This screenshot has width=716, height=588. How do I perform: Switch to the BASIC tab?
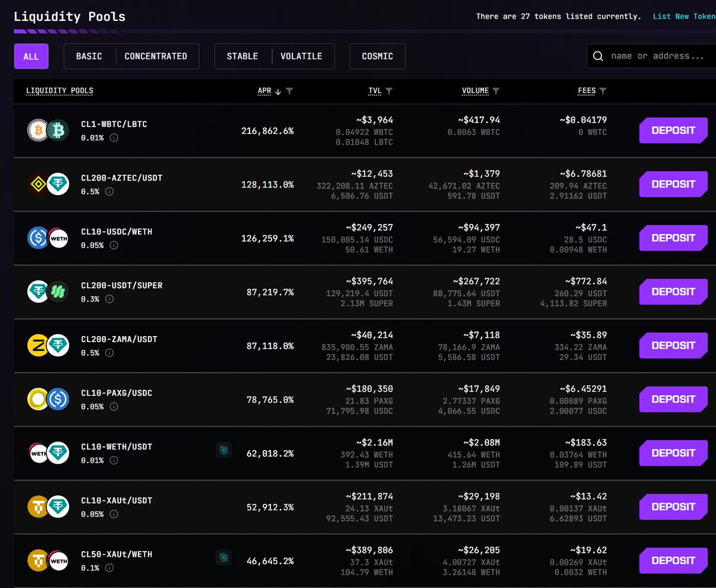coord(89,56)
